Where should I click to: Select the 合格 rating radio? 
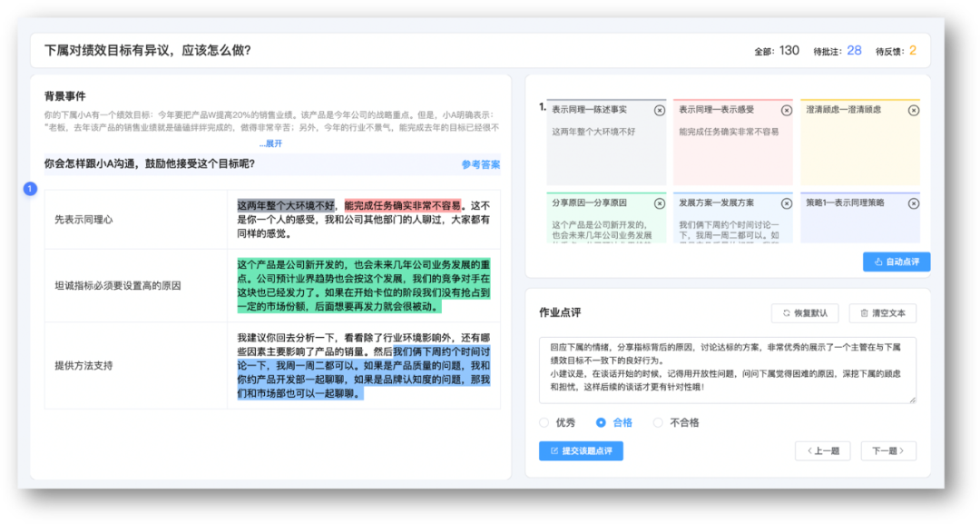(x=601, y=422)
